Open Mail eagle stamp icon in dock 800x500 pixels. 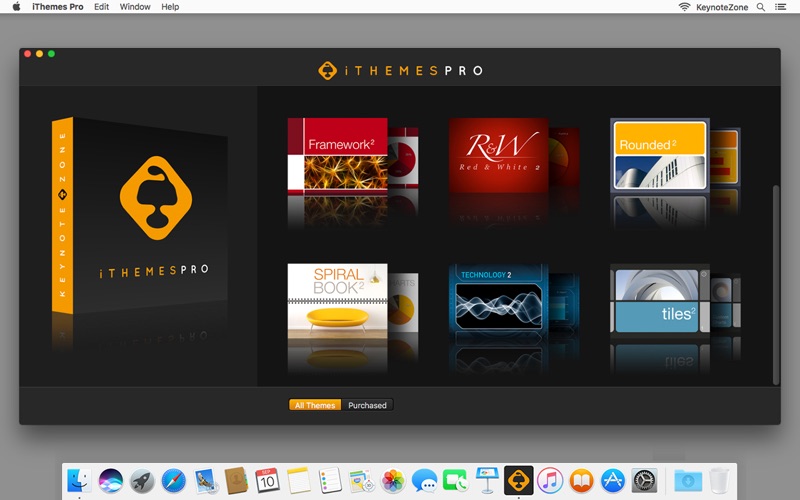point(205,480)
